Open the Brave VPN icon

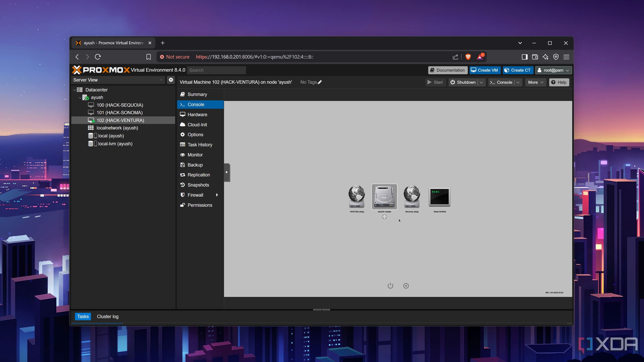click(556, 57)
